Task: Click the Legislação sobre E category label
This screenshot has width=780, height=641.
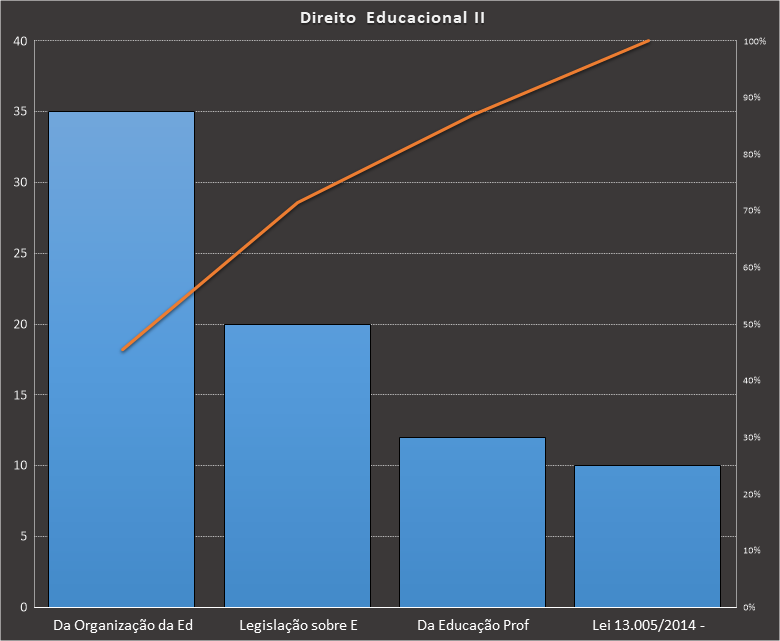Action: (x=298, y=626)
